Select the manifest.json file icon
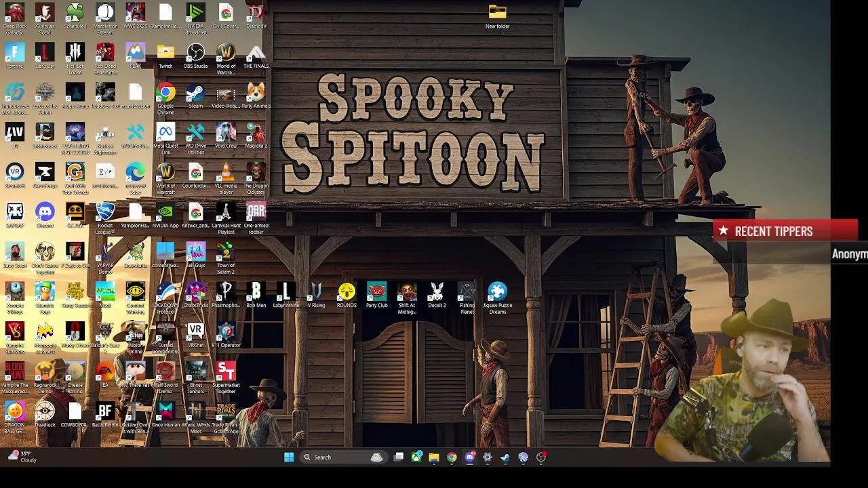This screenshot has width=868, height=488. click(x=135, y=96)
